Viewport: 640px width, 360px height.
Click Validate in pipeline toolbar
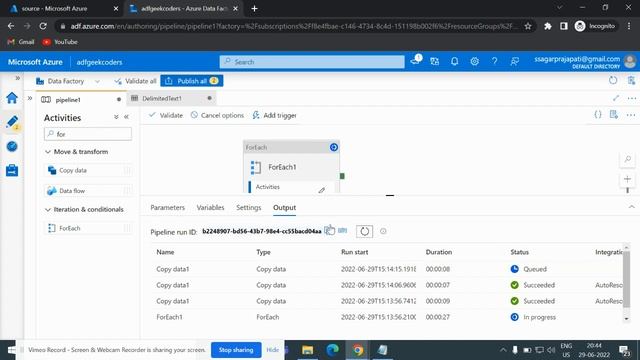pos(166,116)
